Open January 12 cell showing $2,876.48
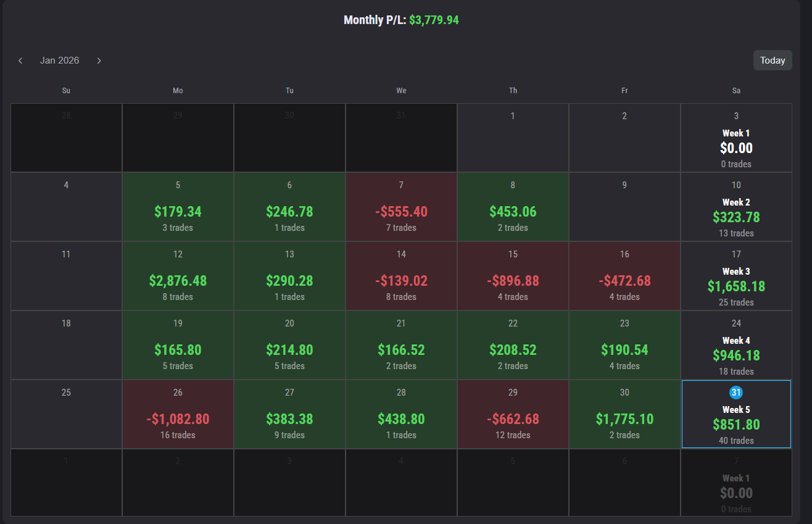Screen dimensions: 812x524 pos(178,276)
